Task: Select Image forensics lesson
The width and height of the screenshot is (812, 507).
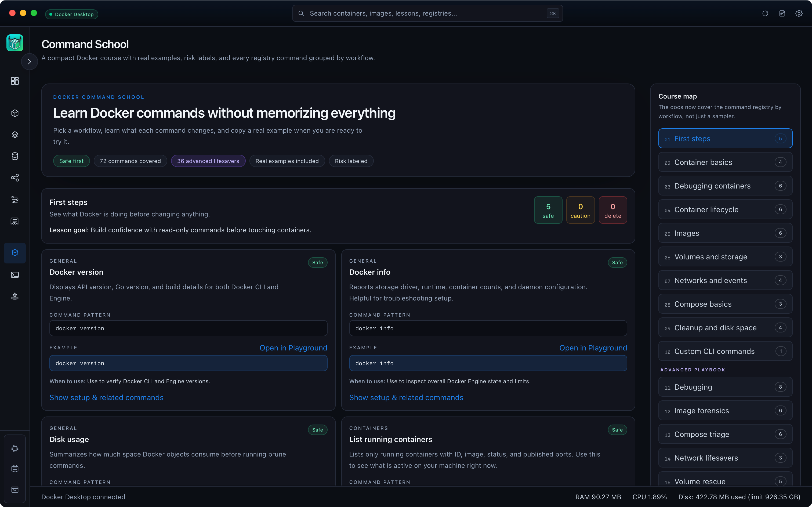Action: coord(725,411)
